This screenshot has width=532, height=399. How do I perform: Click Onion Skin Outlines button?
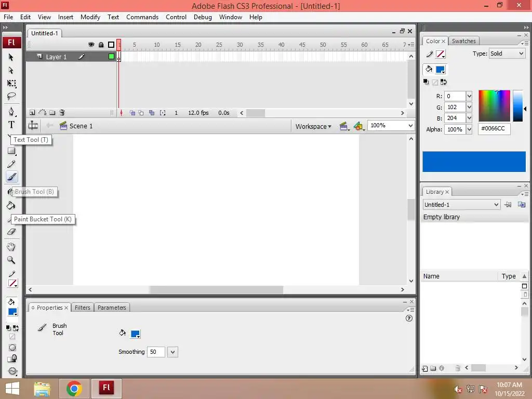(x=141, y=113)
